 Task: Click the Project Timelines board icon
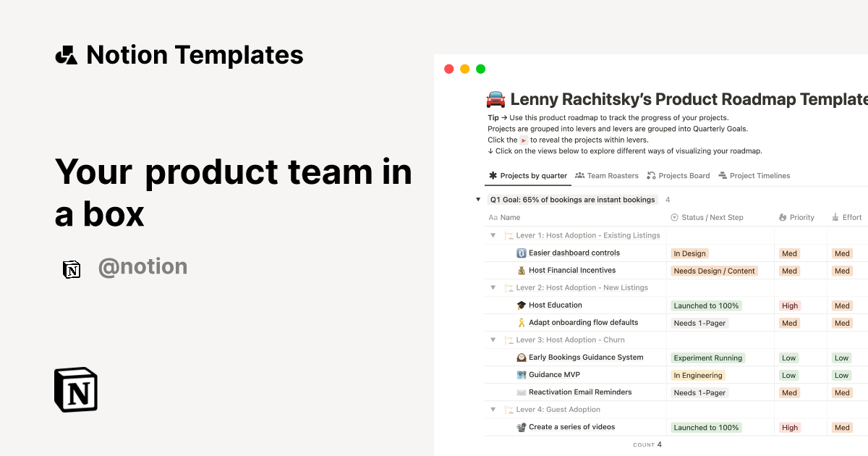[720, 175]
